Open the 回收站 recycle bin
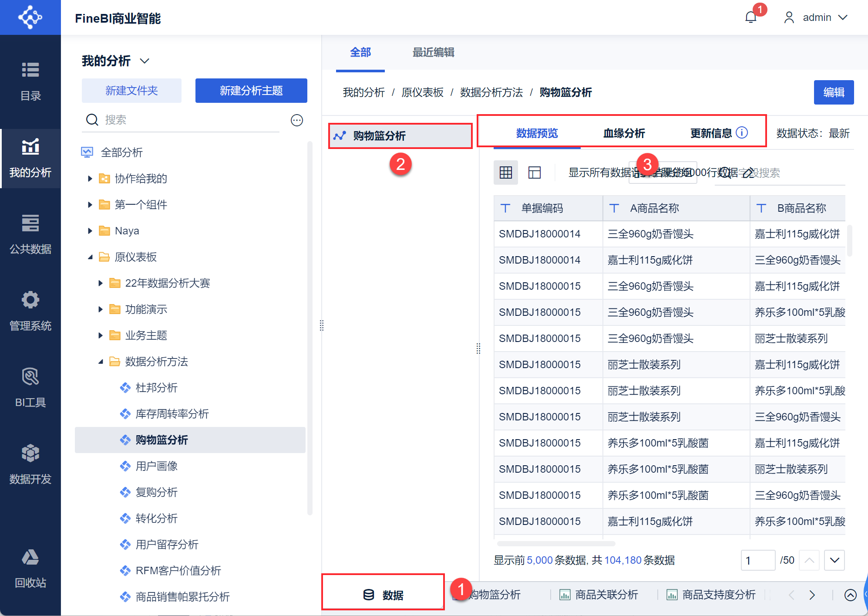 (x=30, y=567)
